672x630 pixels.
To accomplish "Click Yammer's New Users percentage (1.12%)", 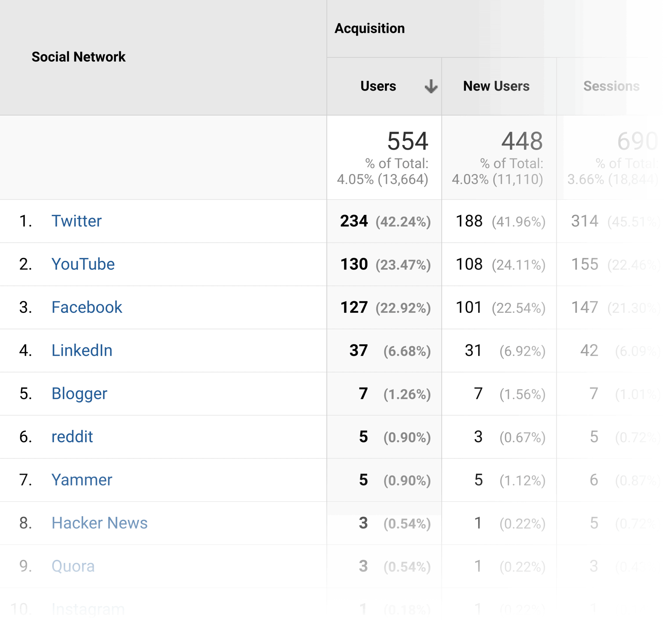I will point(523,480).
